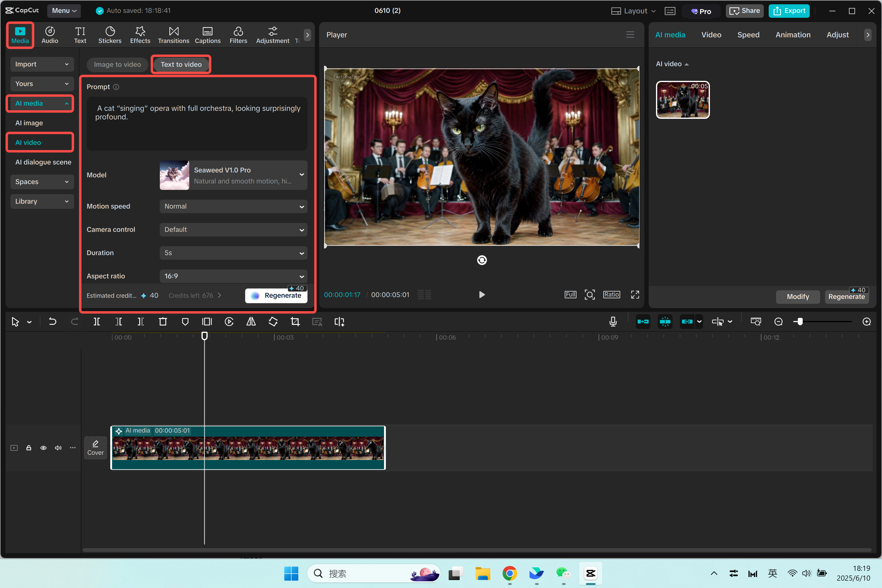Toggle main track magnet snapping
This screenshot has width=882, height=588.
(643, 321)
